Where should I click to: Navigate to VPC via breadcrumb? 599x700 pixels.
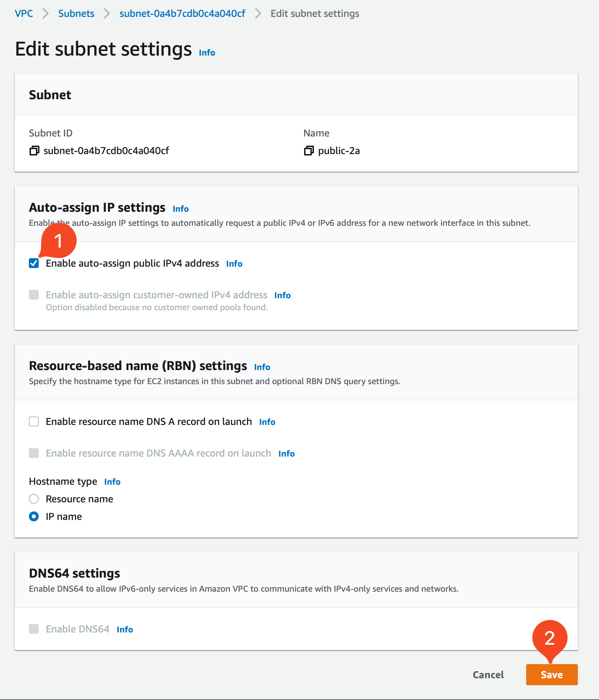coord(23,13)
